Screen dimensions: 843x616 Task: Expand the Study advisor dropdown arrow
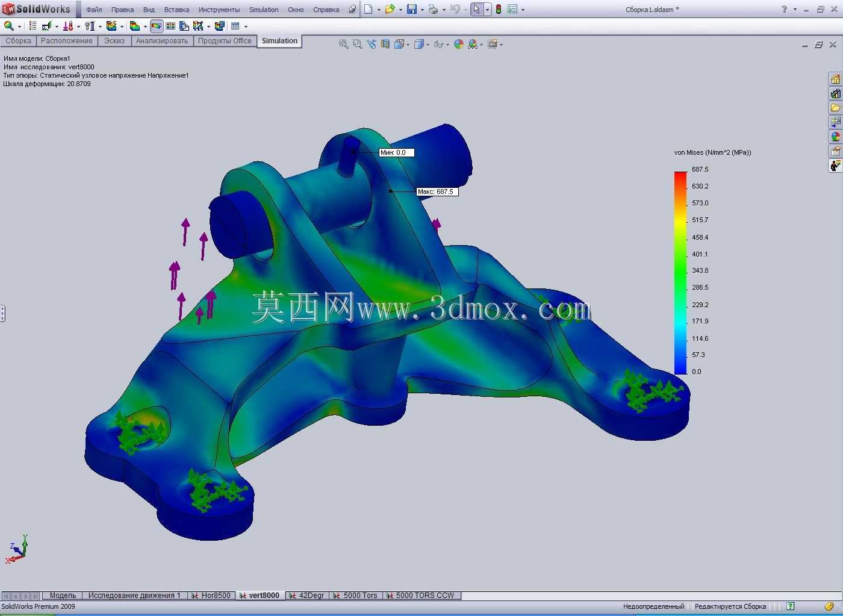click(19, 26)
